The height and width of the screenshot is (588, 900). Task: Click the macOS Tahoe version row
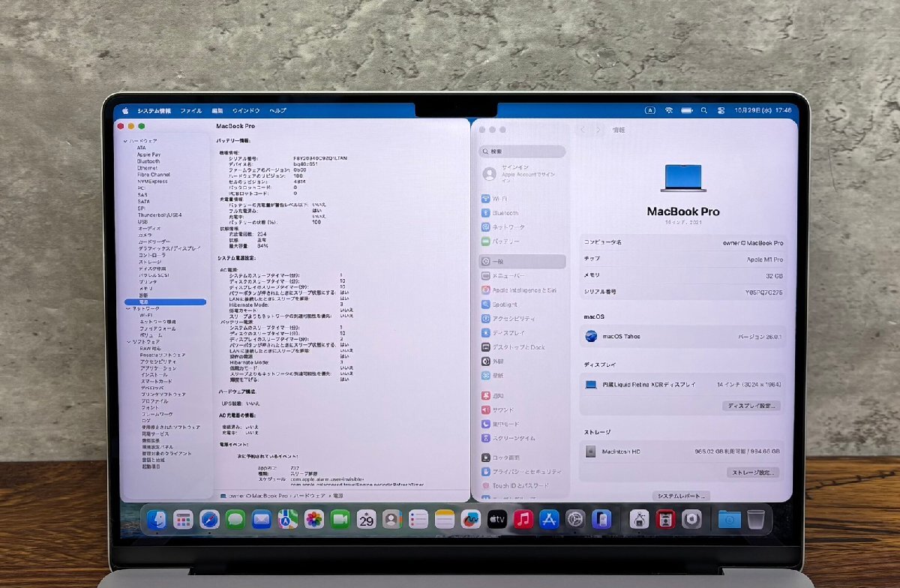pyautogui.click(x=682, y=336)
